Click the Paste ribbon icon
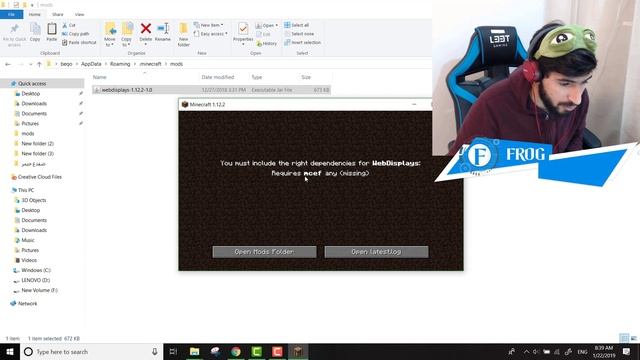The height and width of the screenshot is (360, 640). tap(51, 32)
